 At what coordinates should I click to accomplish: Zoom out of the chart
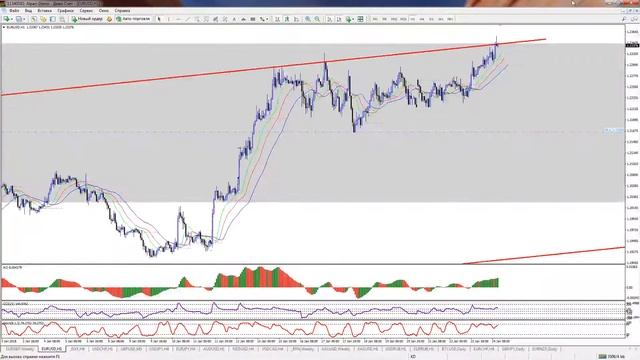click(x=317, y=19)
